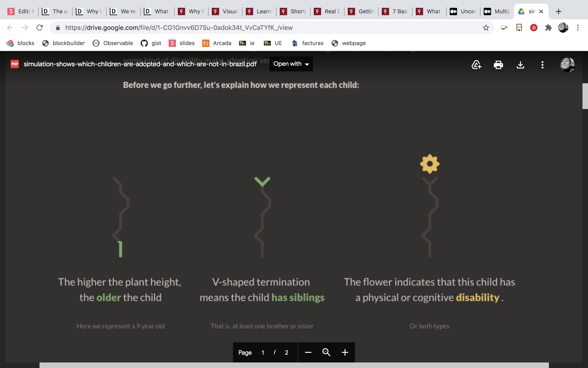This screenshot has width=588, height=368.
Task: Open Chrome's three-dot menu
Action: coord(578,28)
